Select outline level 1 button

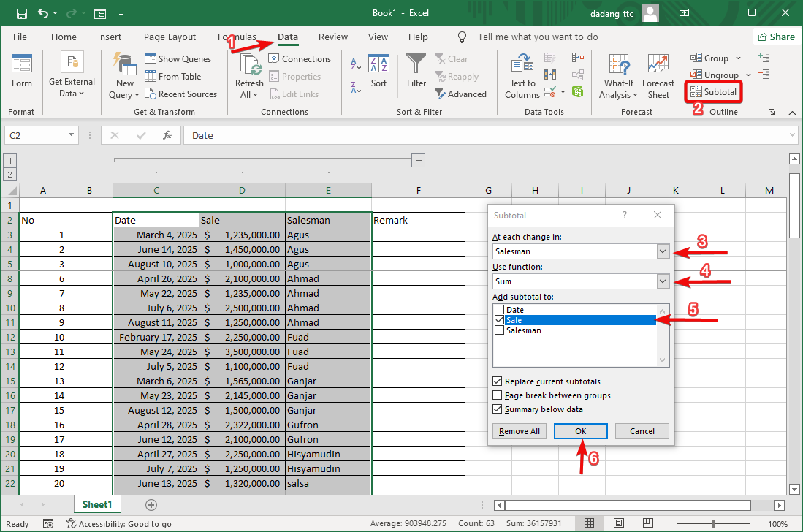pos(9,161)
